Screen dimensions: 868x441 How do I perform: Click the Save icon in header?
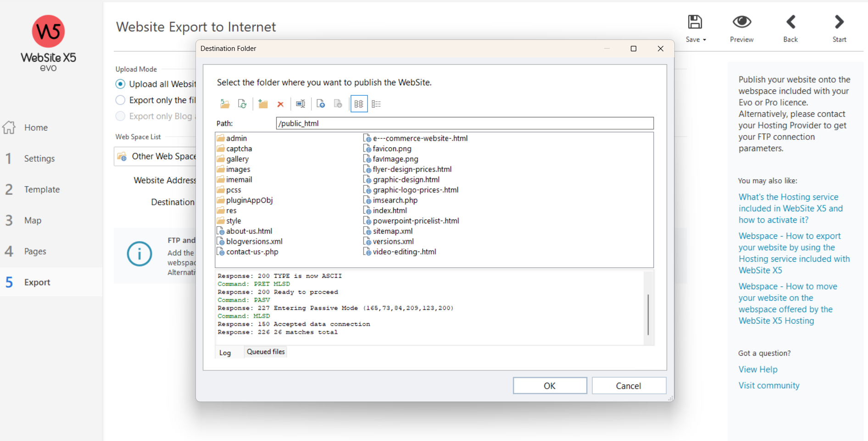click(x=695, y=22)
